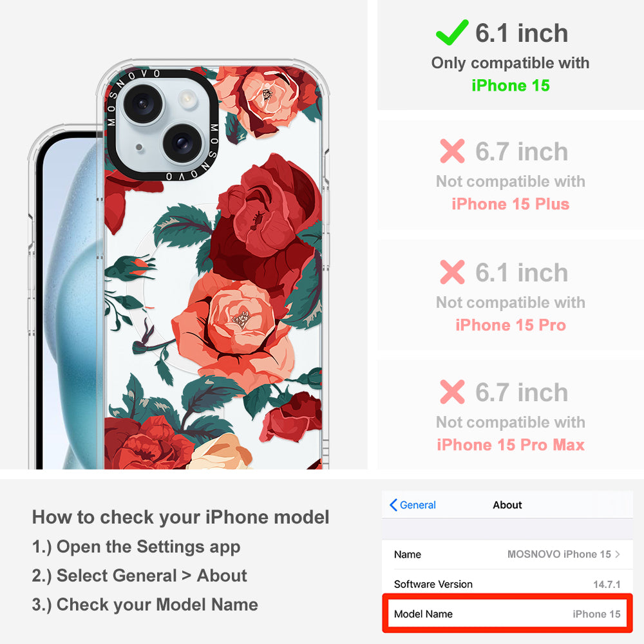Click the iPhone 15 Plus label
Image resolution: width=644 pixels, height=644 pixels.
(511, 204)
